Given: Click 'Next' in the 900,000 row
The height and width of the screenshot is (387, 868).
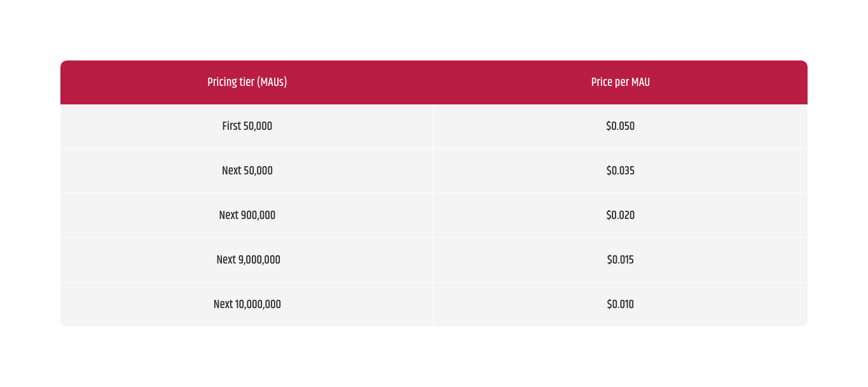Looking at the screenshot, I should [x=228, y=215].
